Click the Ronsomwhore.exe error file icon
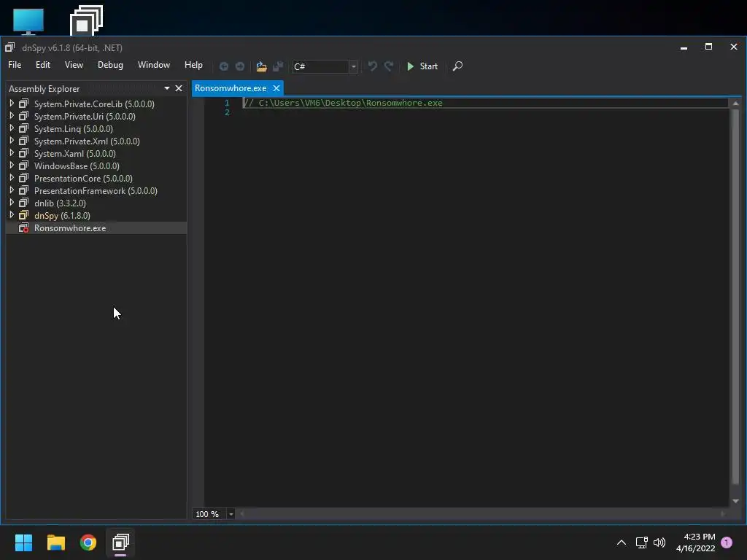Image resolution: width=747 pixels, height=560 pixels. (x=23, y=228)
